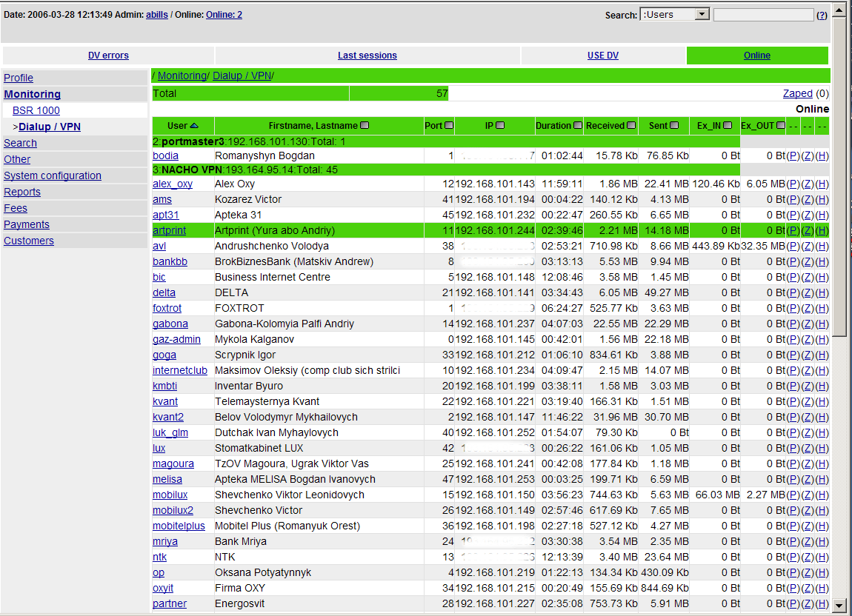Click (Z) link for magoura row
The height and width of the screenshot is (616, 852).
tap(808, 464)
